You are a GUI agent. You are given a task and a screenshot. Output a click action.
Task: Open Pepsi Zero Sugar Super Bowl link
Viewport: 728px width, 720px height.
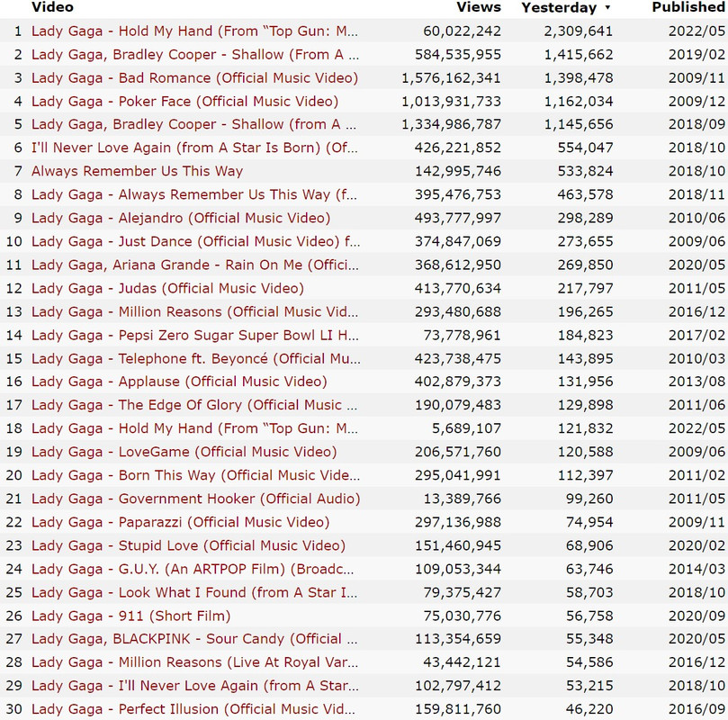(195, 335)
